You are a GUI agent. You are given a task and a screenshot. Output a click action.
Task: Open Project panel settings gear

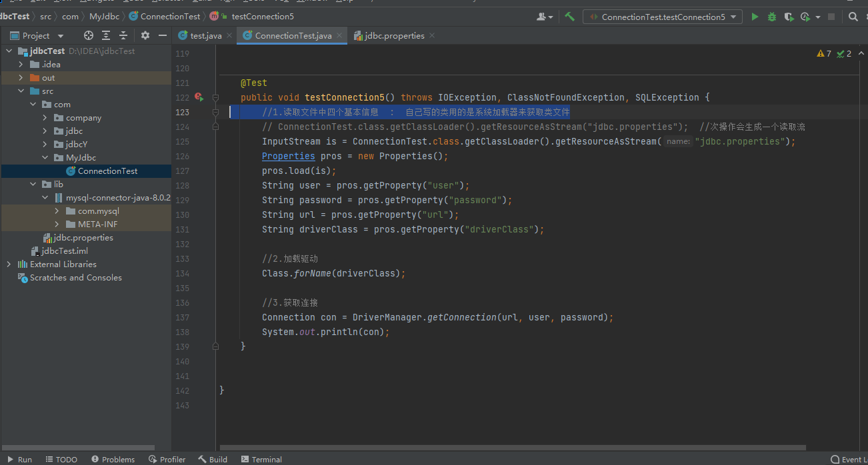[145, 35]
